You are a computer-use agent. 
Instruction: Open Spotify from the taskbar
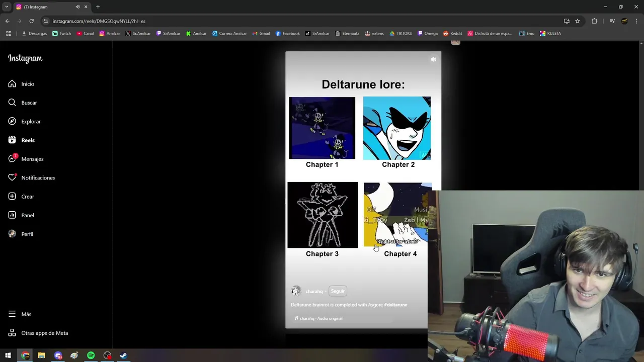pyautogui.click(x=91, y=355)
